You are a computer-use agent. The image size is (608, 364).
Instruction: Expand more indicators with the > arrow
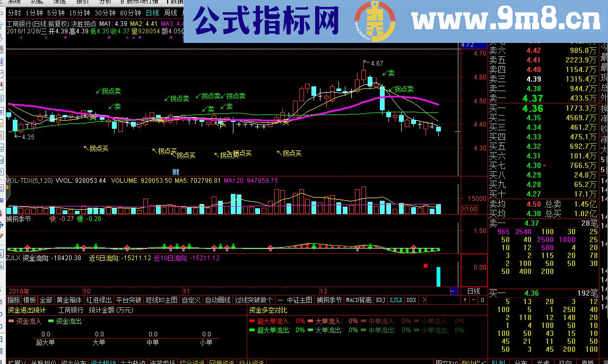(x=423, y=299)
